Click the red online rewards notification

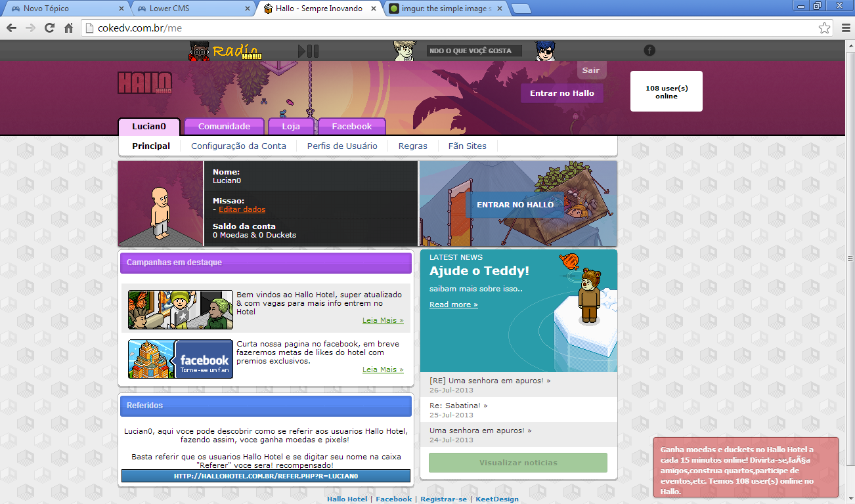pyautogui.click(x=746, y=467)
